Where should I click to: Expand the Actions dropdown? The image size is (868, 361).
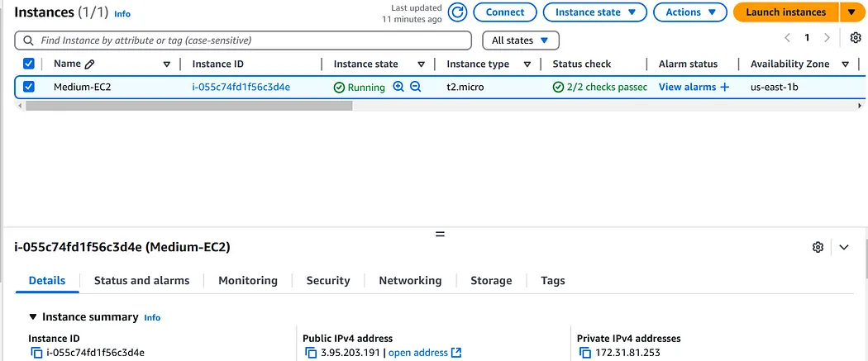690,12
